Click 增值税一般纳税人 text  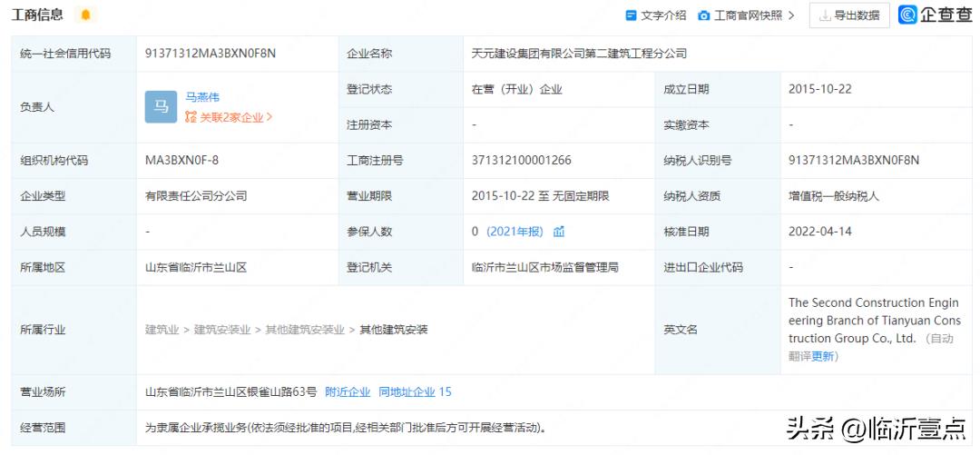click(x=834, y=196)
